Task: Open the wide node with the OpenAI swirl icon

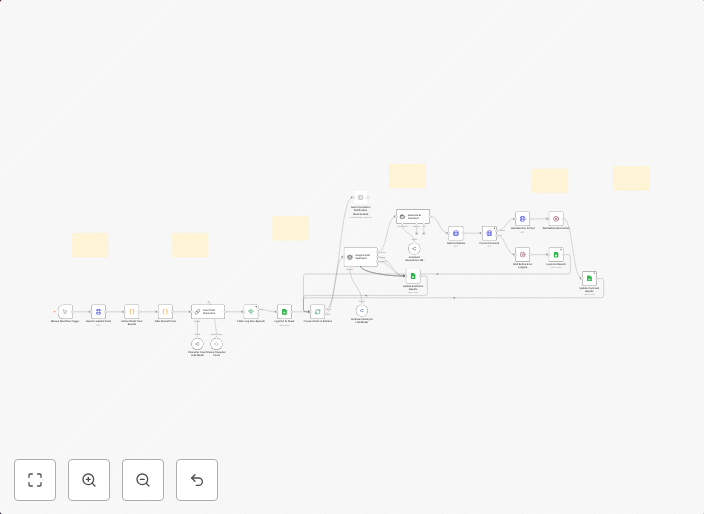Action: point(361,257)
